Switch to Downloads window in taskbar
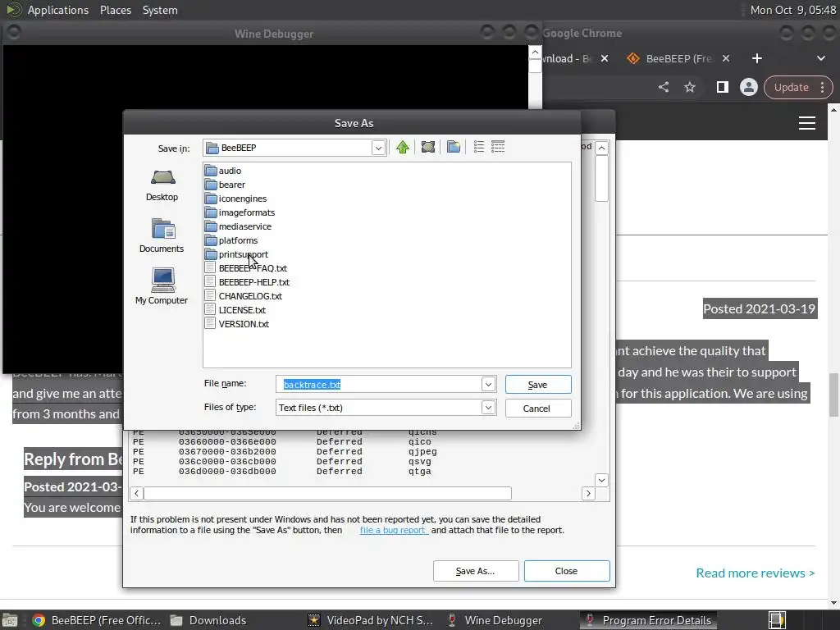This screenshot has height=630, width=840. pos(208,620)
